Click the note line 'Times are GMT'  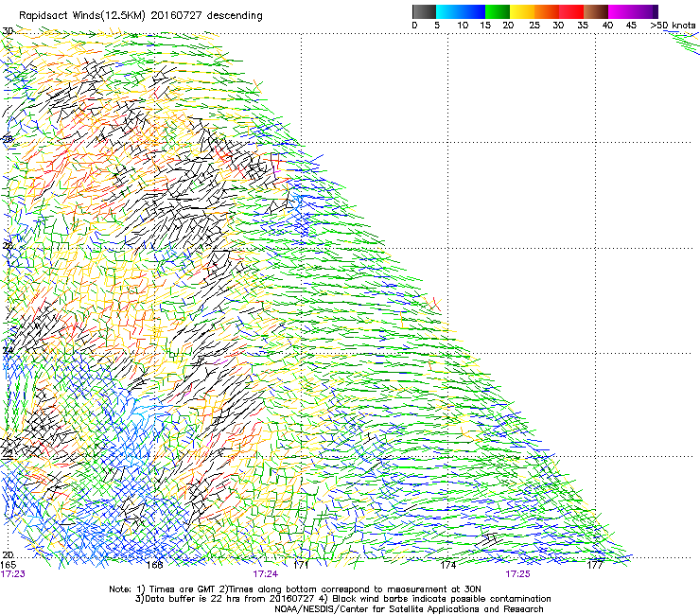coord(183,589)
